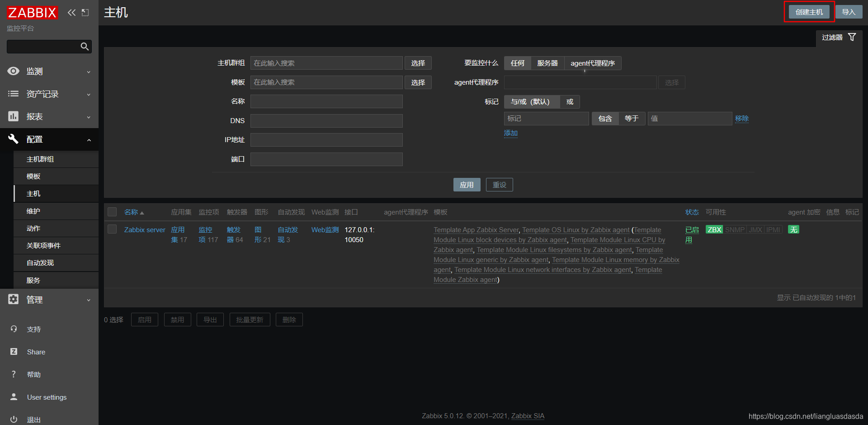Screen dimensions: 868x425
Task: Collapse the 配置 menu chevron
Action: click(89, 140)
